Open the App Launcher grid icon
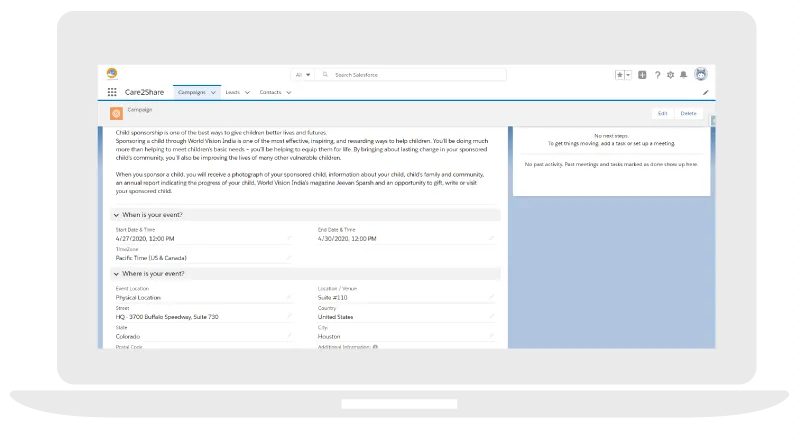 pos(112,92)
